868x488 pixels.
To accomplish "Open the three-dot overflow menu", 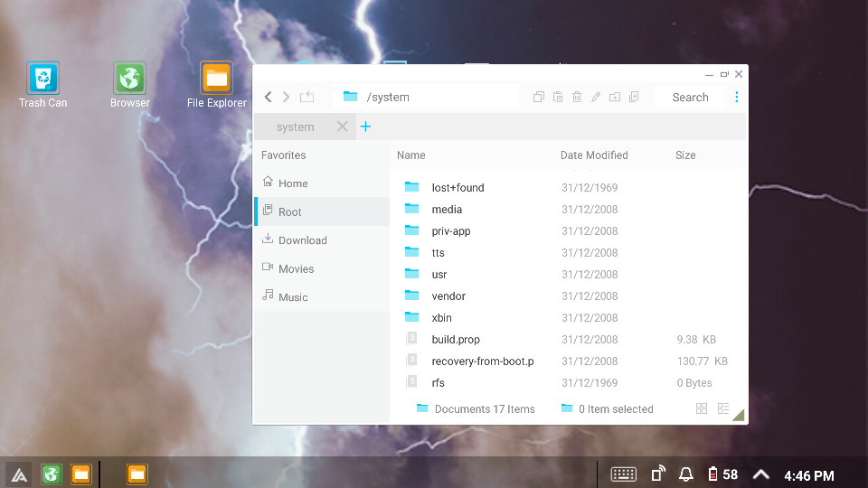I will pyautogui.click(x=737, y=97).
